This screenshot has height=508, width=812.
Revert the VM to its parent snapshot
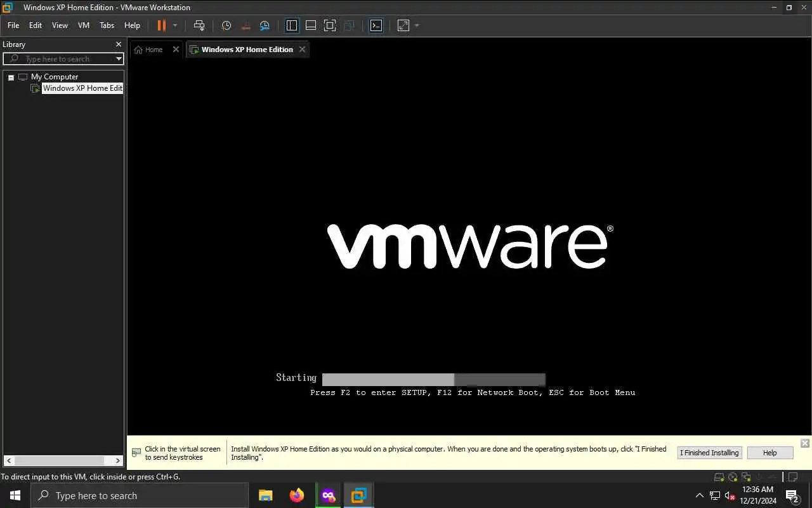246,25
